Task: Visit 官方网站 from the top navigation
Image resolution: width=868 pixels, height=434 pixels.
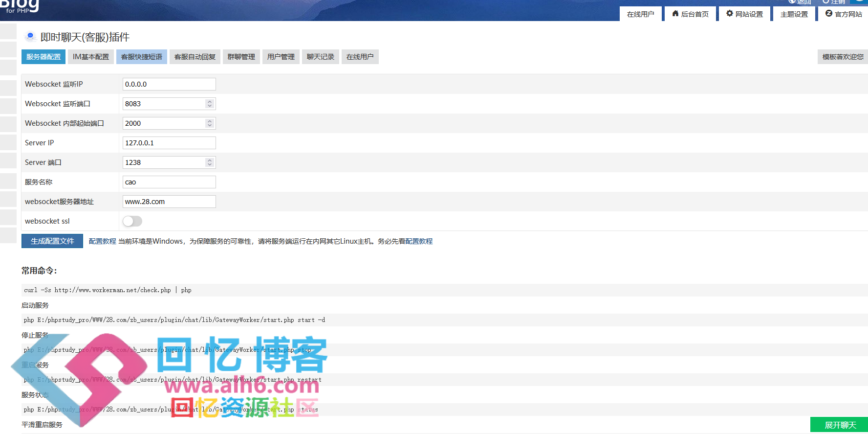Action: click(843, 14)
